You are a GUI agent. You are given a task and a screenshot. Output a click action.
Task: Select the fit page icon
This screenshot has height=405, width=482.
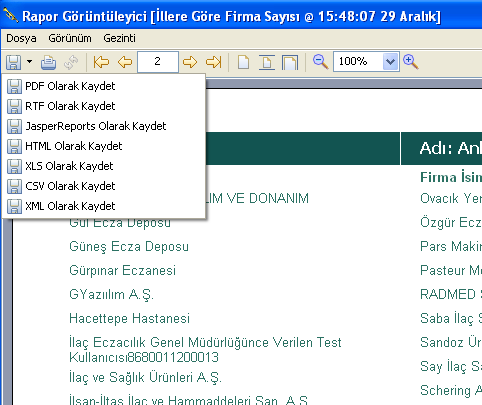point(267,62)
